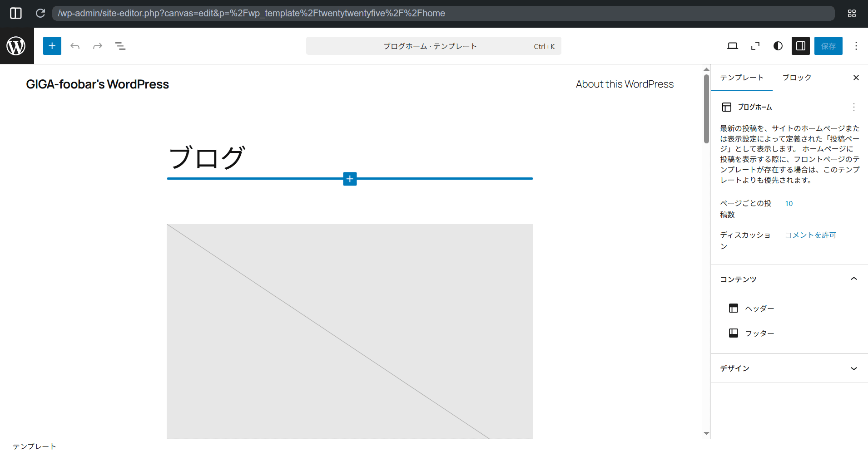Open the Document Overview list view
This screenshot has height=451, width=868.
[120, 46]
